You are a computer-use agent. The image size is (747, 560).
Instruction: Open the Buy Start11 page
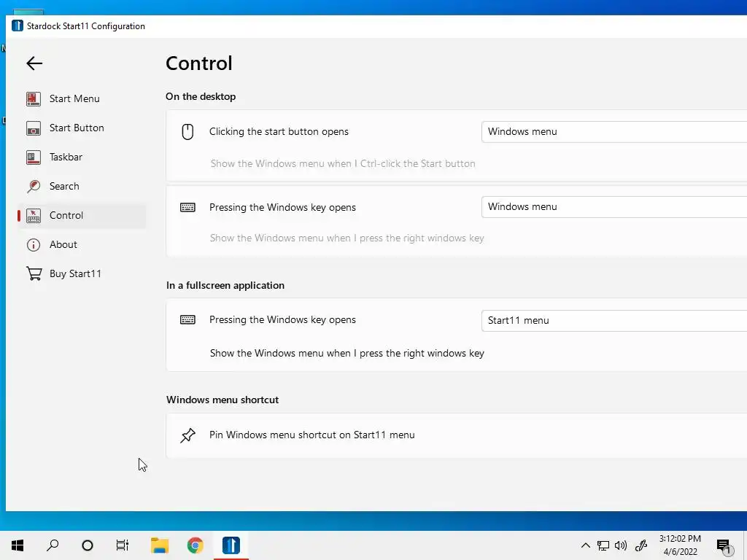[82, 274]
